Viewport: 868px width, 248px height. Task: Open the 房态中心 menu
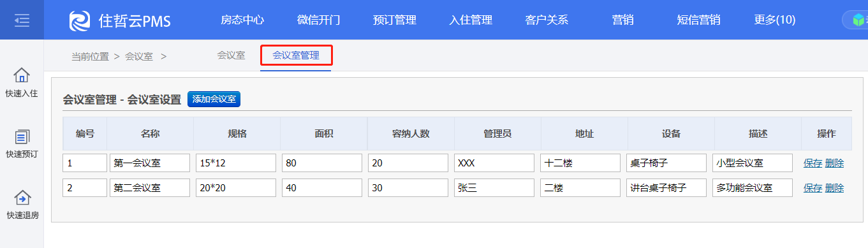tap(242, 20)
